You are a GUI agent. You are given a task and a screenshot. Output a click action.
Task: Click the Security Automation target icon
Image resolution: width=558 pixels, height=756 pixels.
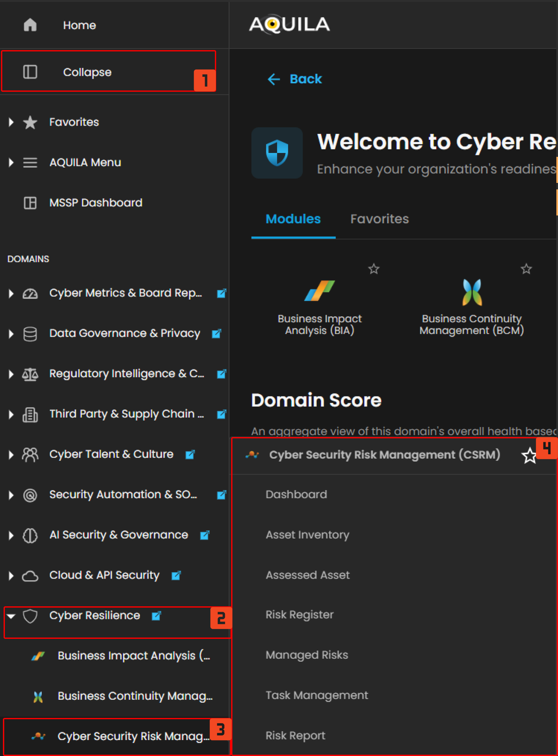[30, 495]
